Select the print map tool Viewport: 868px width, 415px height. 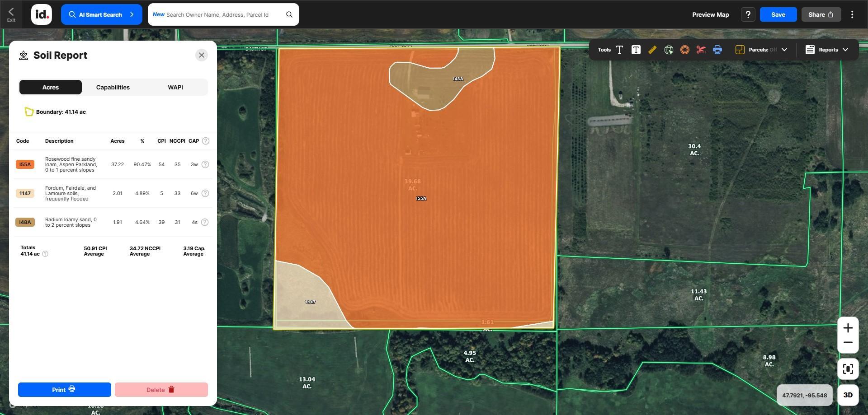pyautogui.click(x=717, y=50)
